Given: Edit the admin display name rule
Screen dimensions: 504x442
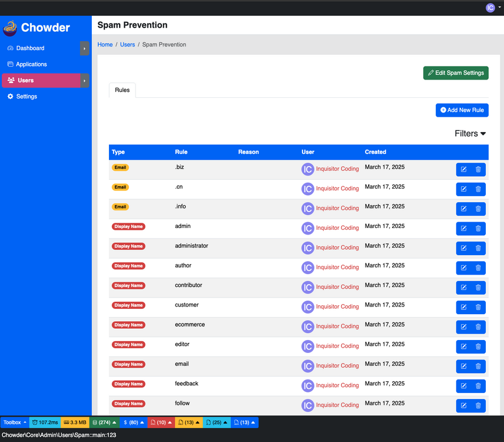Looking at the screenshot, I should 463,229.
